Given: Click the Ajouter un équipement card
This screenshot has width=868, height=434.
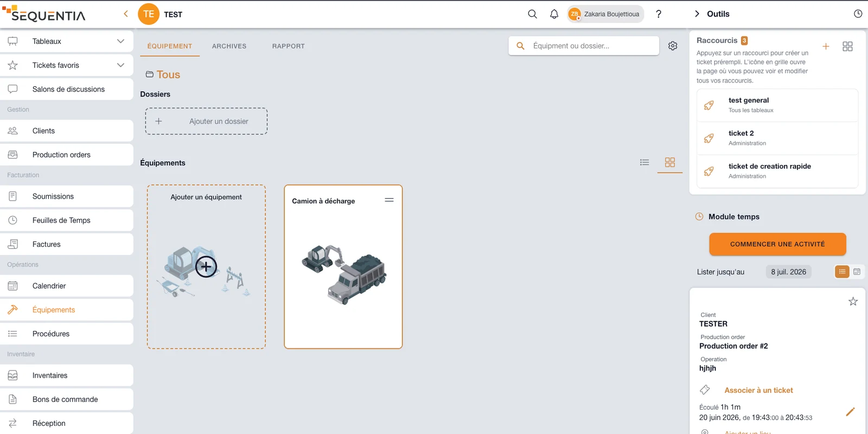Looking at the screenshot, I should pos(206,267).
